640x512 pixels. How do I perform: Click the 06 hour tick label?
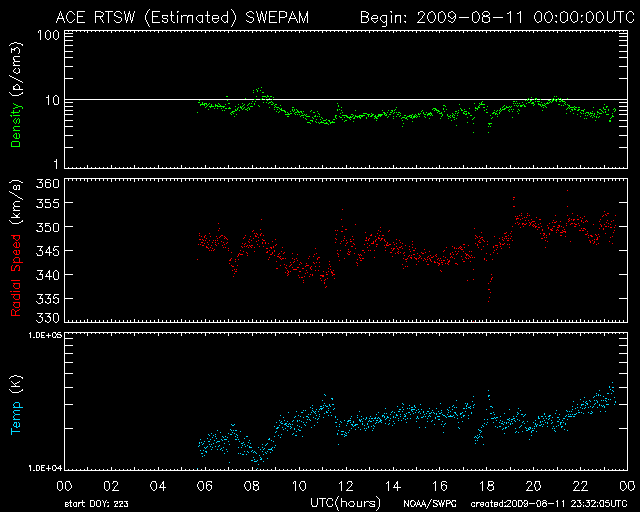[205, 486]
